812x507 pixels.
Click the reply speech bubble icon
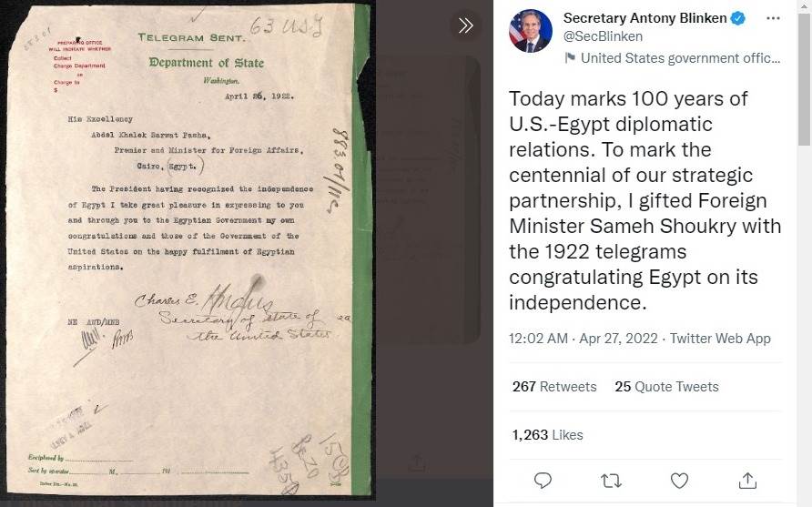pos(543,482)
